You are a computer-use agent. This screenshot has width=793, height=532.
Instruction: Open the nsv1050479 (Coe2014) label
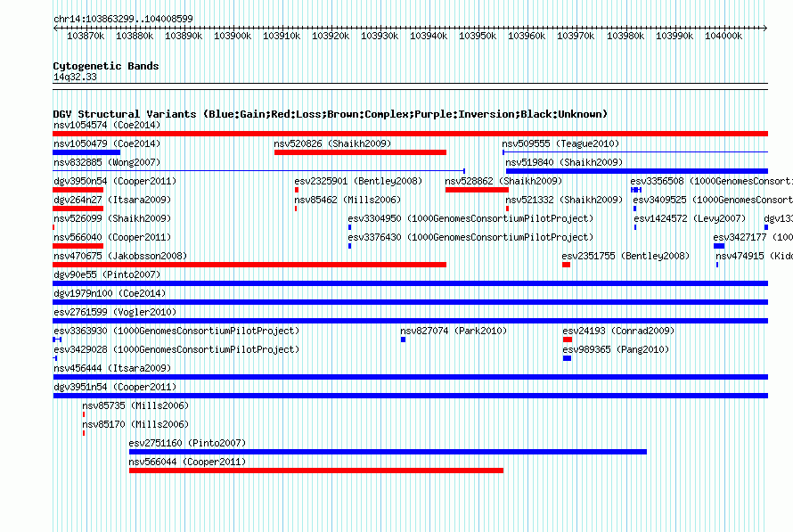107,143
